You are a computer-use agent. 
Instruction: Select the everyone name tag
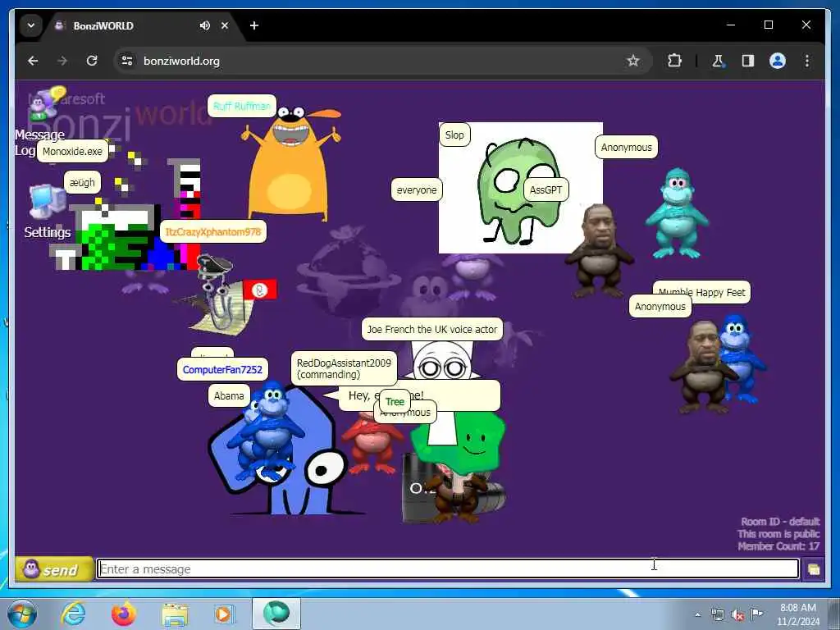(x=416, y=189)
